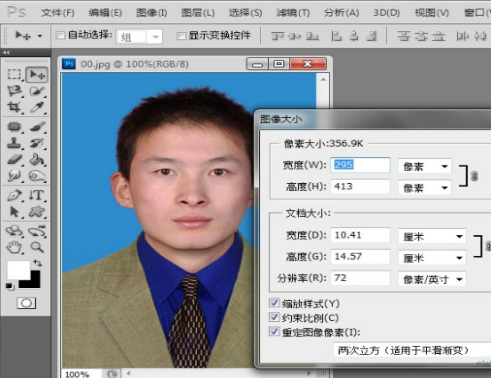Select the Pen tool
492x378 pixels.
pos(14,195)
